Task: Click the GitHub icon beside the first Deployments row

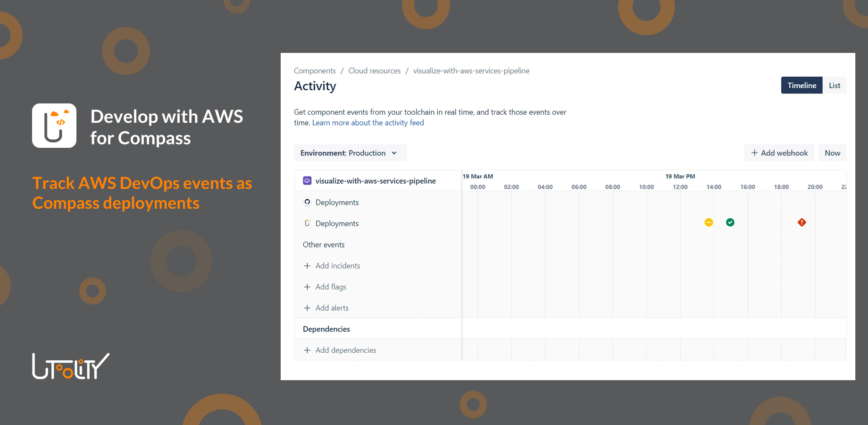Action: tap(307, 202)
